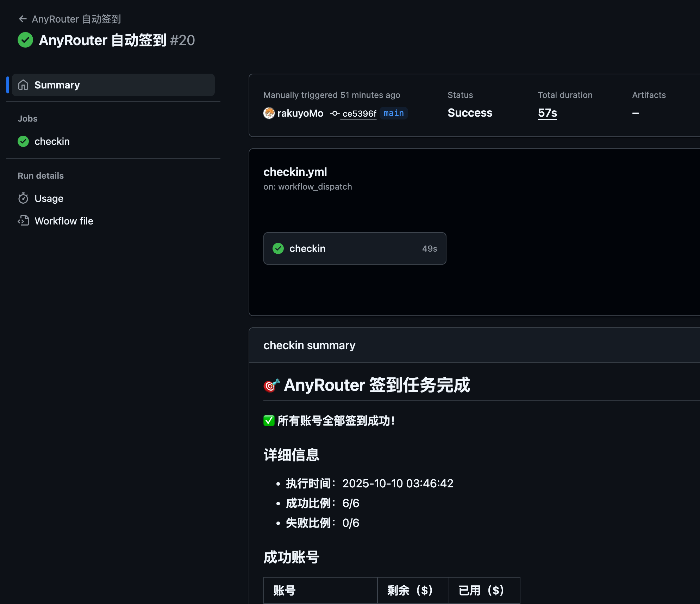Image resolution: width=700 pixels, height=604 pixels.
Task: Open the checkin job card showing 49s
Action: pos(355,248)
